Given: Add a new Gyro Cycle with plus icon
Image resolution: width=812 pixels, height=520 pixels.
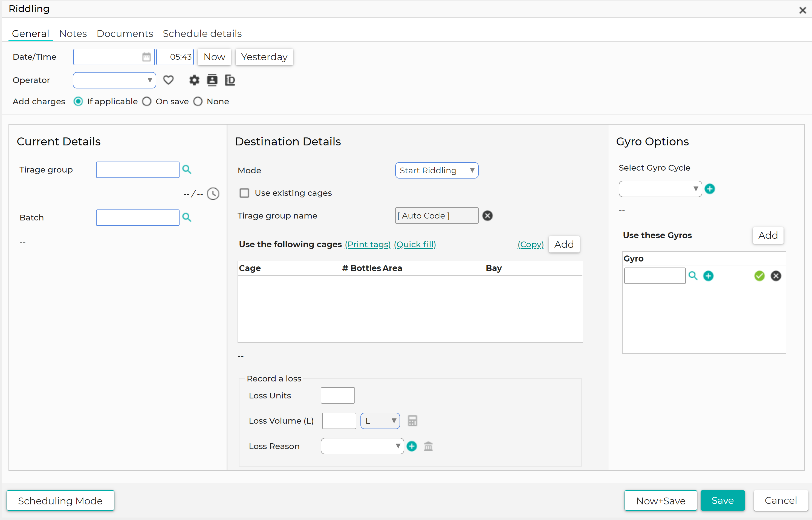Looking at the screenshot, I should (x=710, y=189).
